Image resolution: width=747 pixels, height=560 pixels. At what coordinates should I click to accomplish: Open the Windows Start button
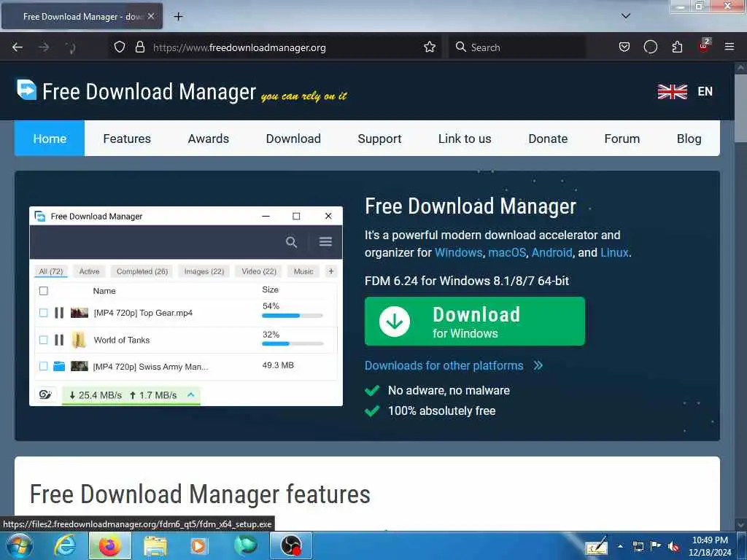pyautogui.click(x=19, y=545)
